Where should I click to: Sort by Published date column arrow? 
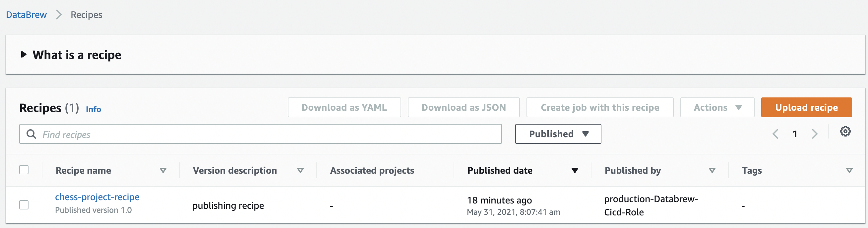pyautogui.click(x=575, y=170)
